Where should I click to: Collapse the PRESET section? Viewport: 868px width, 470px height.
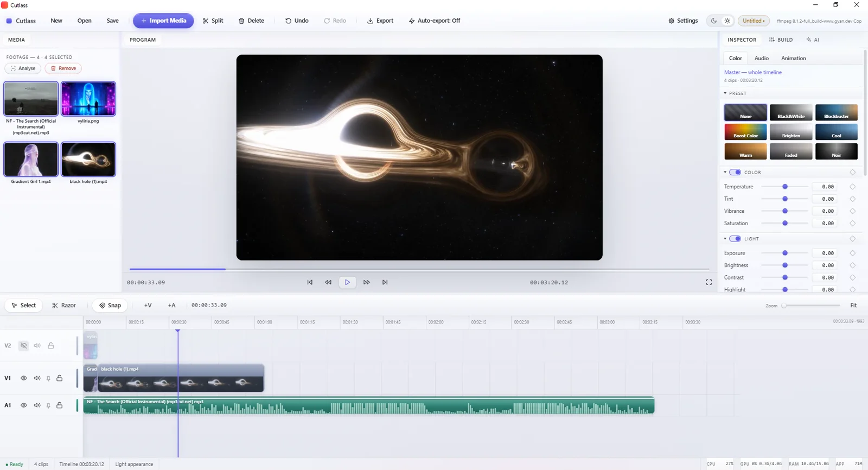(725, 93)
